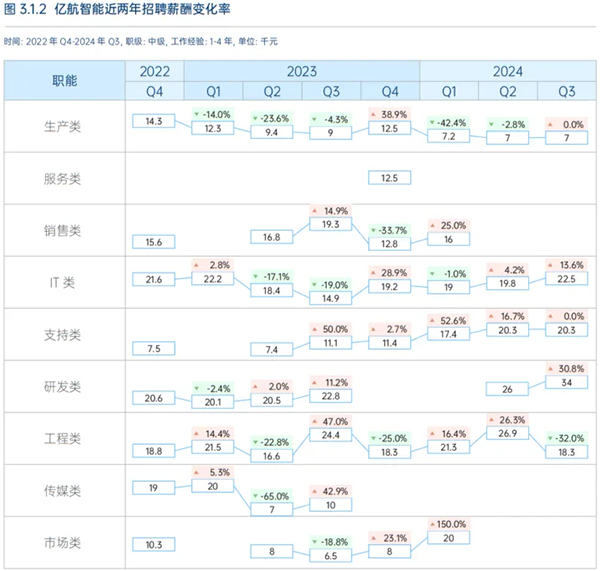Select the value '15.6' in 销售类 row
The height and width of the screenshot is (571, 600).
tap(154, 242)
